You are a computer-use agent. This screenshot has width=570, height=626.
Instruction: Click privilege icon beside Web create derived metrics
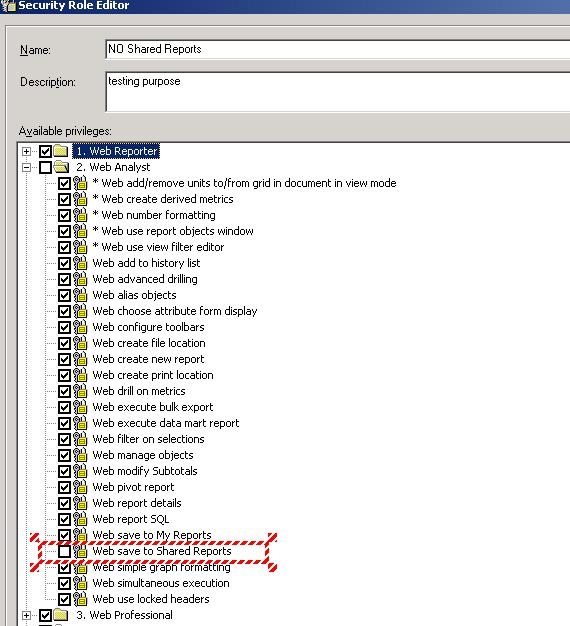pos(80,199)
